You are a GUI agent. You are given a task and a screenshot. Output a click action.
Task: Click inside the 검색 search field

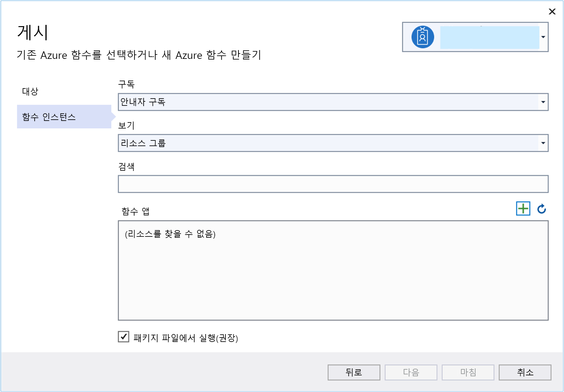(333, 184)
